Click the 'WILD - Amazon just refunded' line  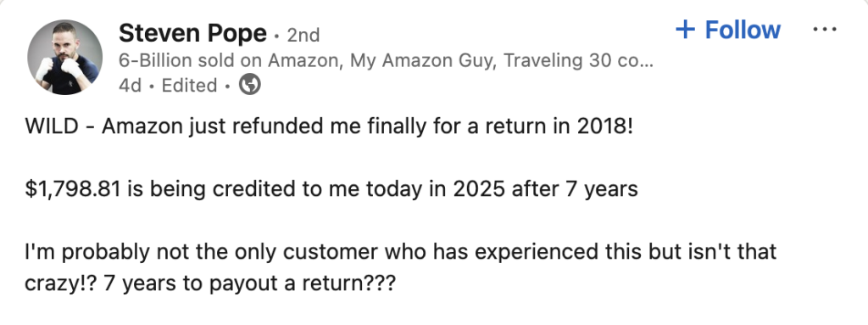pos(328,126)
